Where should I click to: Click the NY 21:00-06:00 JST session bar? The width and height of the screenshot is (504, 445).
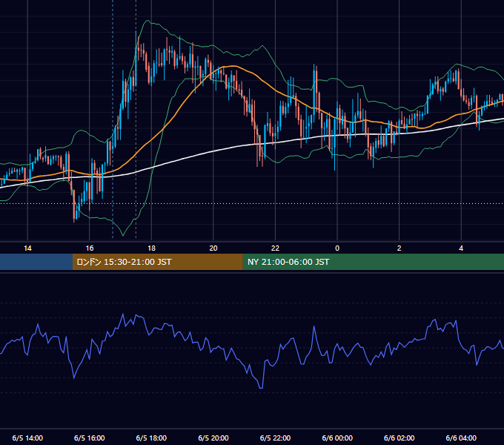[373, 262]
